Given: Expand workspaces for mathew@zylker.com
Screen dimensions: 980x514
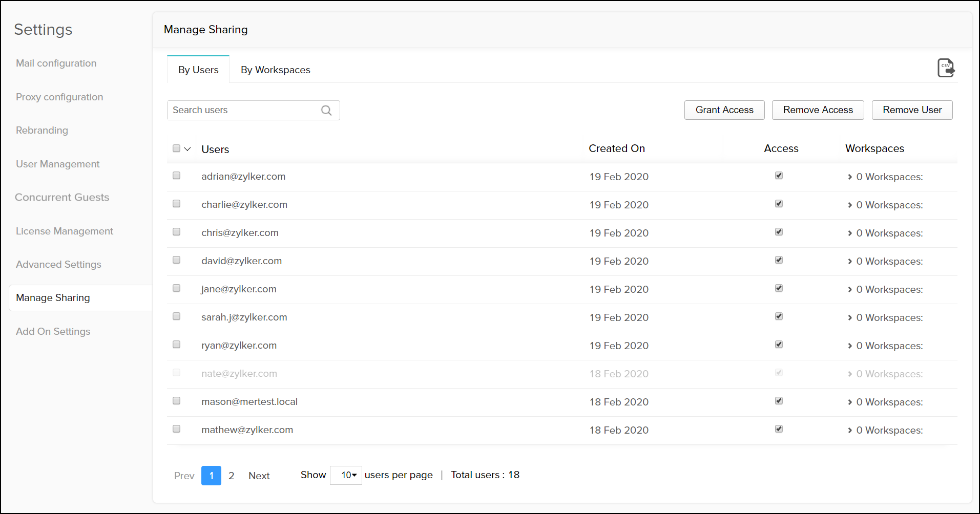Looking at the screenshot, I should pyautogui.click(x=850, y=430).
